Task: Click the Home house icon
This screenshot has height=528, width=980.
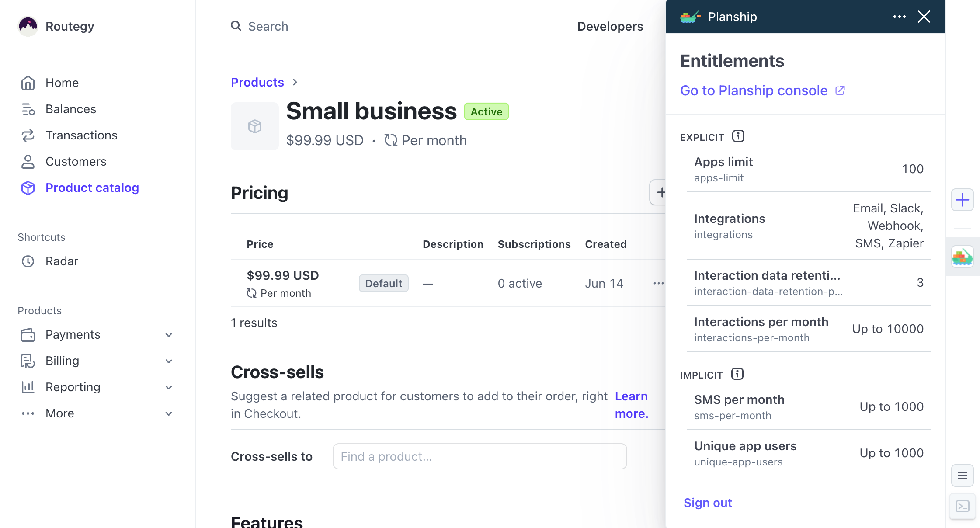Action: coord(28,83)
